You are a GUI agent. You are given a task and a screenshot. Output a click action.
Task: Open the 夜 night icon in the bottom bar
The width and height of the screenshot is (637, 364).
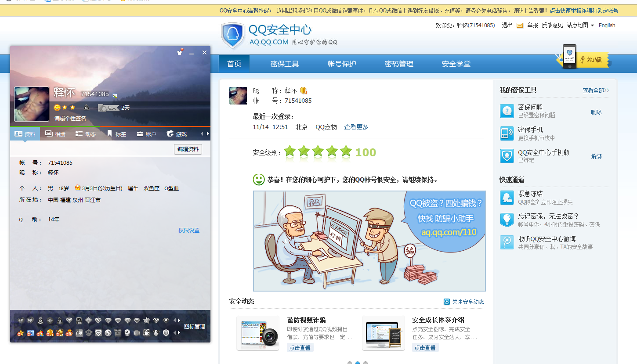147,333
